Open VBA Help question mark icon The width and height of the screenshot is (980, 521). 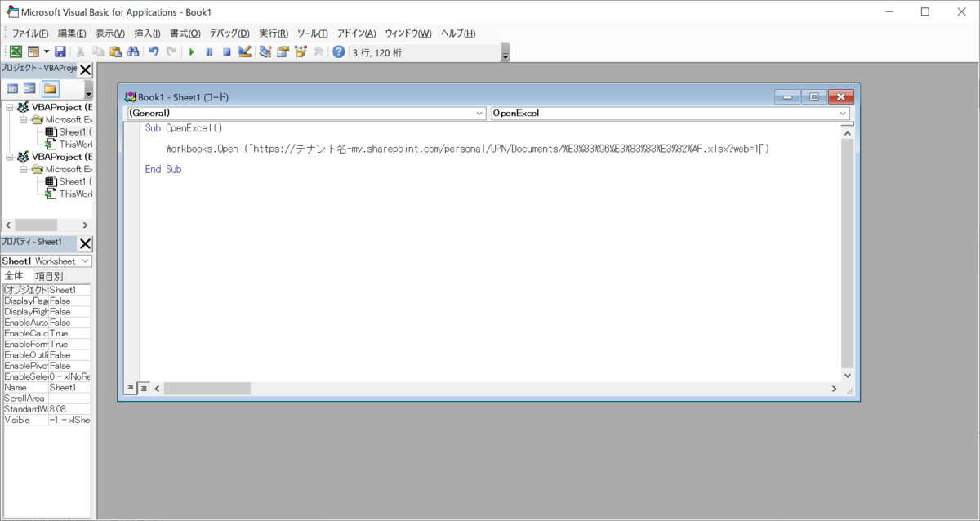338,51
